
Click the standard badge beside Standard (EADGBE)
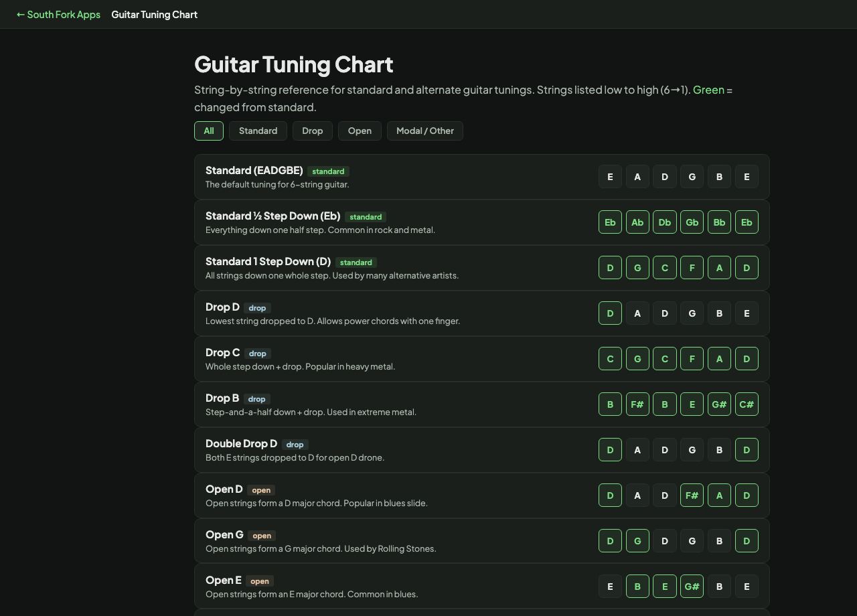pos(328,171)
